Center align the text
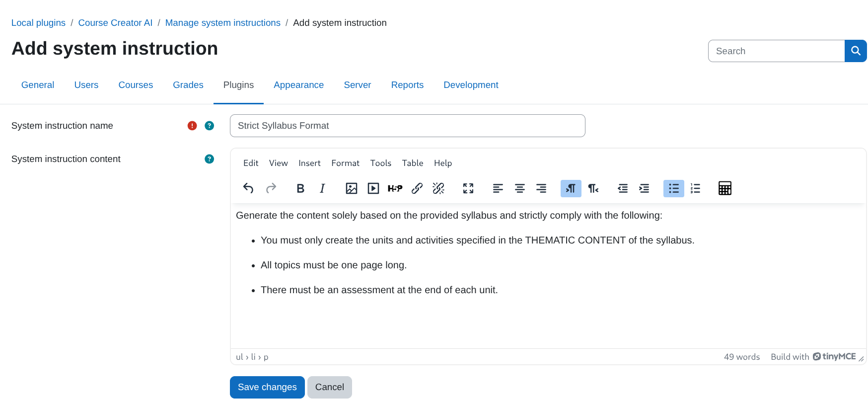 (520, 188)
